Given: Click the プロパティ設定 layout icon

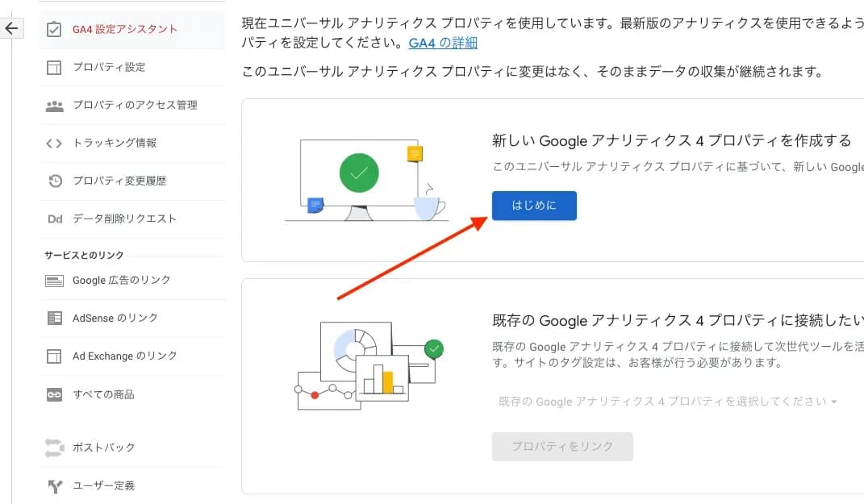Looking at the screenshot, I should click(54, 68).
